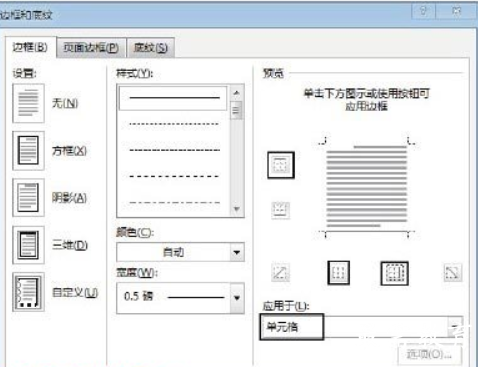Image resolution: width=478 pixels, height=367 pixels.
Task: Choose the 方框(X) box border icon
Action: [28, 151]
